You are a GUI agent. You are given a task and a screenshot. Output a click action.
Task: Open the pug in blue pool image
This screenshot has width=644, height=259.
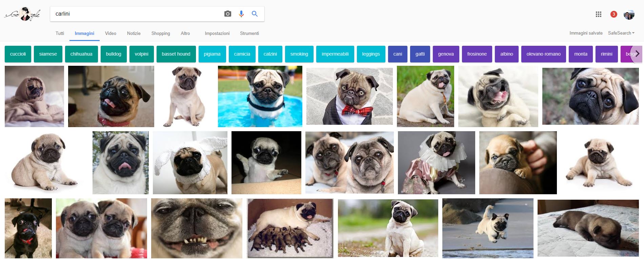260,97
